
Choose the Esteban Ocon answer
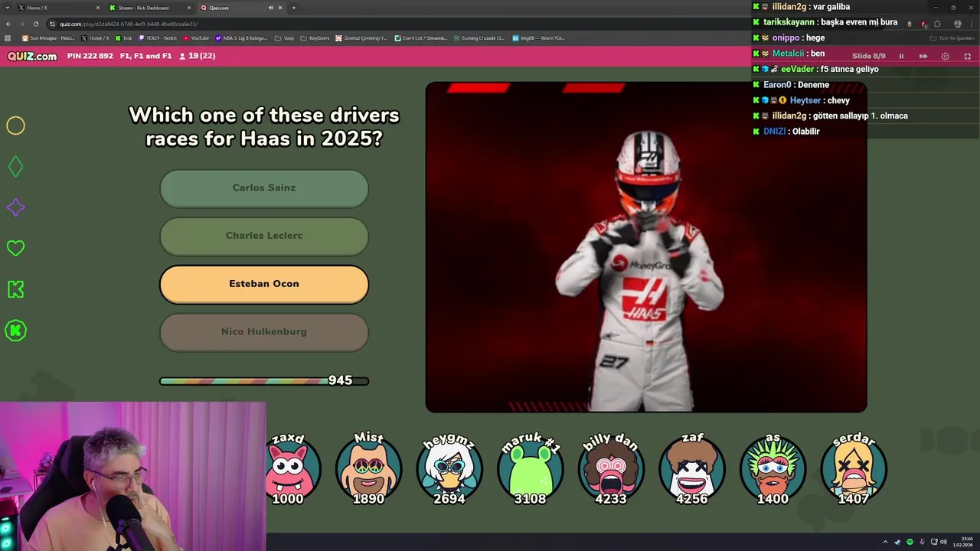coord(264,284)
